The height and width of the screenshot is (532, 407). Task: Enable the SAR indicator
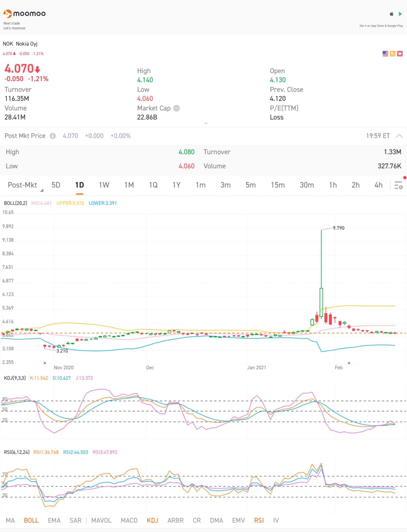[x=76, y=520]
